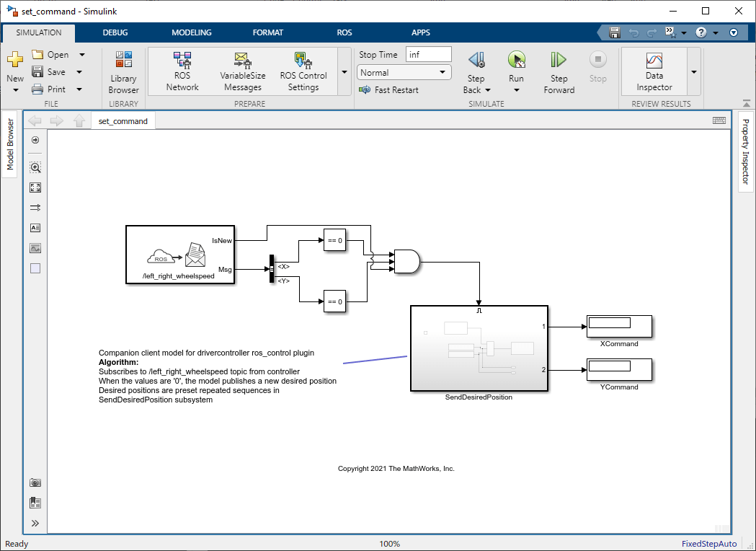Expand the Run button dropdown arrow

click(516, 91)
